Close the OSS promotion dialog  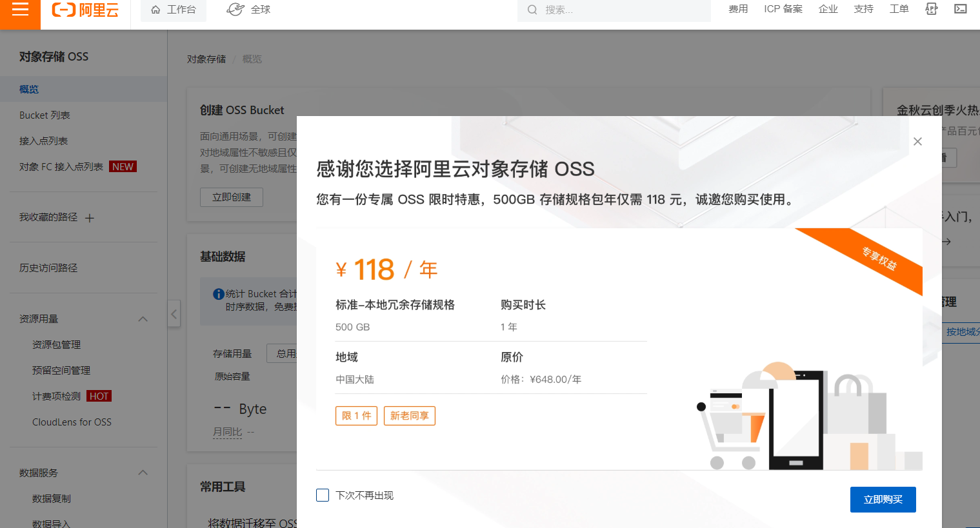point(917,141)
